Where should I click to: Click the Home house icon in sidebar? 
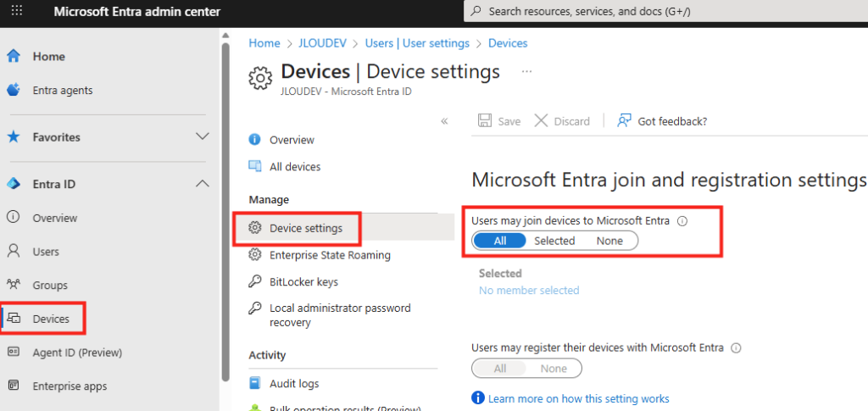click(14, 57)
